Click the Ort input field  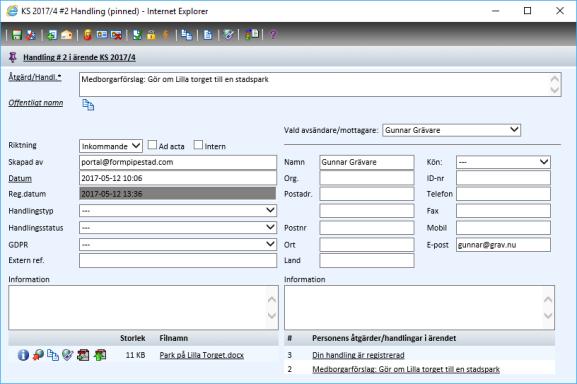pos(367,245)
